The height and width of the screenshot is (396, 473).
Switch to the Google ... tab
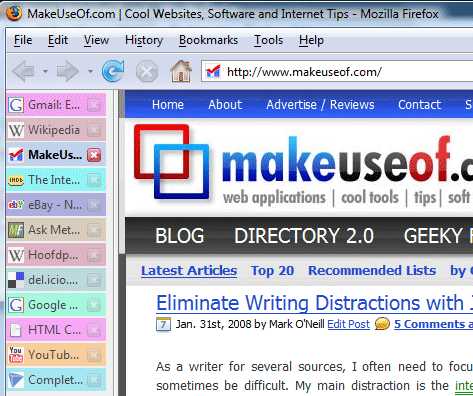coord(56,305)
